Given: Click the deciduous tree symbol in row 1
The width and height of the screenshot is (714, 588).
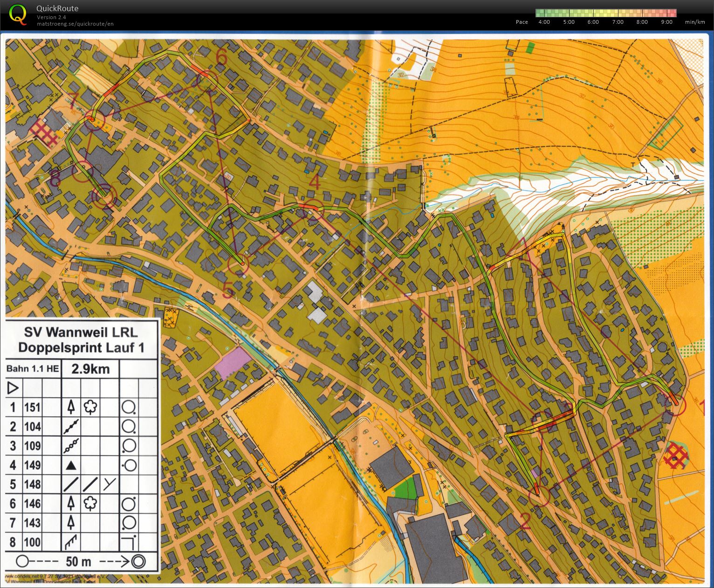Looking at the screenshot, I should (x=90, y=407).
